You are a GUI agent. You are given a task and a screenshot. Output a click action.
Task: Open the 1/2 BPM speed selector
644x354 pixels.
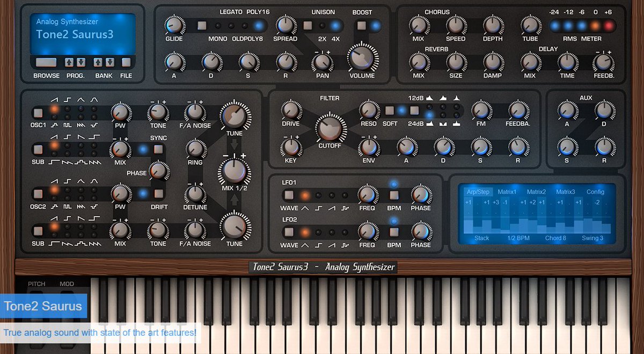tap(518, 238)
